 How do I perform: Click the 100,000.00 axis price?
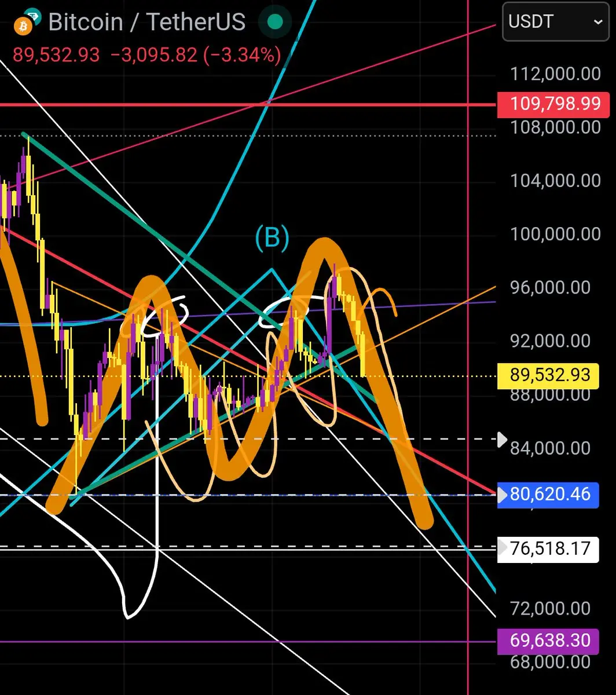555,234
